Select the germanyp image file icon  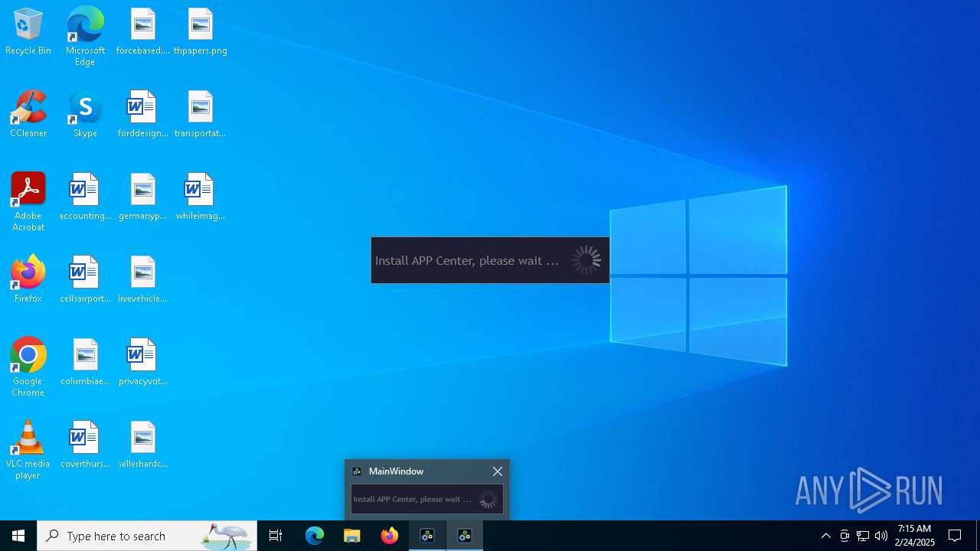pos(142,197)
